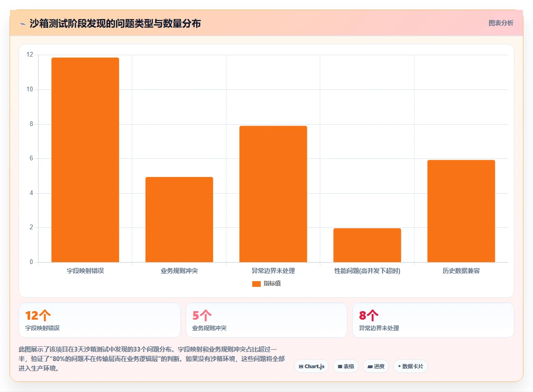Click the description paragraph starting 此图展示了
533x392 pixels.
click(152, 359)
